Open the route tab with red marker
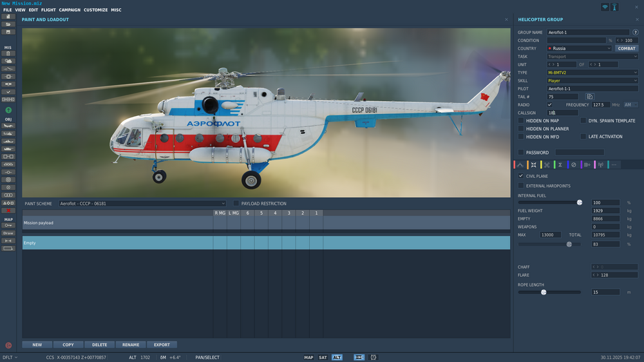Viewport: 644px width, 362px height. click(x=520, y=165)
